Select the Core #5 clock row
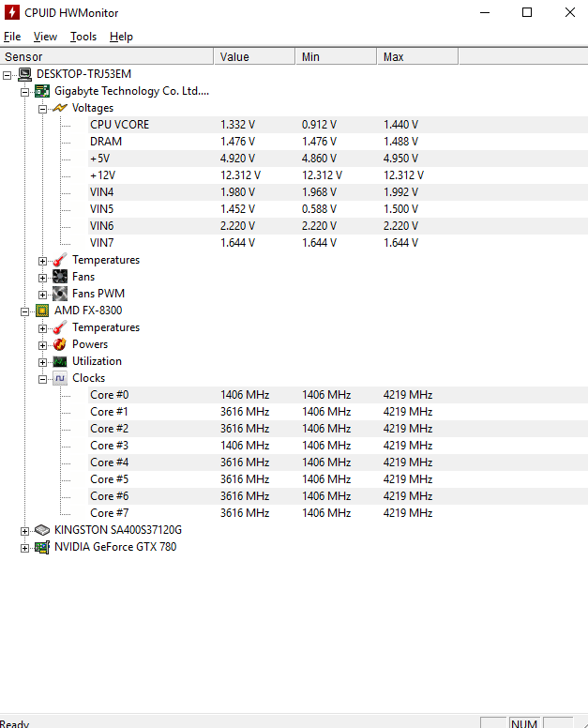 coord(339,479)
